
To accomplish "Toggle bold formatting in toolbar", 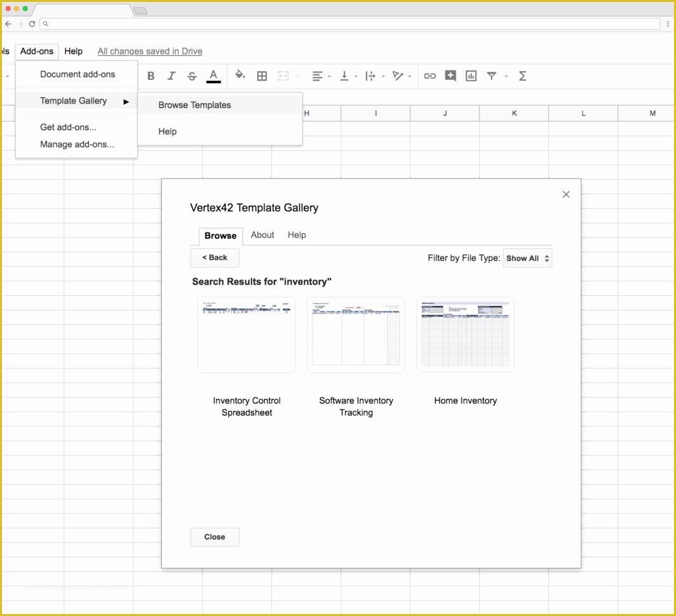I will click(151, 76).
